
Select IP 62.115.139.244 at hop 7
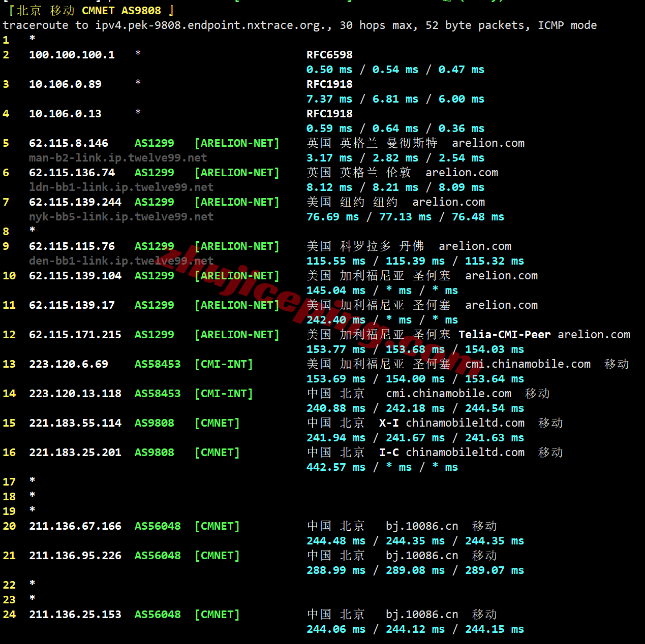click(x=75, y=202)
